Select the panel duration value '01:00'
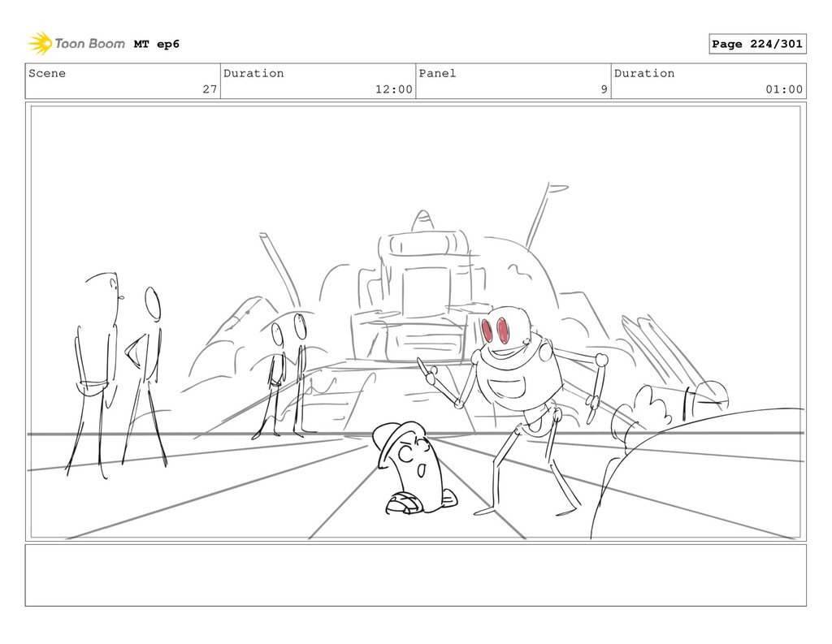The image size is (832, 644). [x=784, y=89]
